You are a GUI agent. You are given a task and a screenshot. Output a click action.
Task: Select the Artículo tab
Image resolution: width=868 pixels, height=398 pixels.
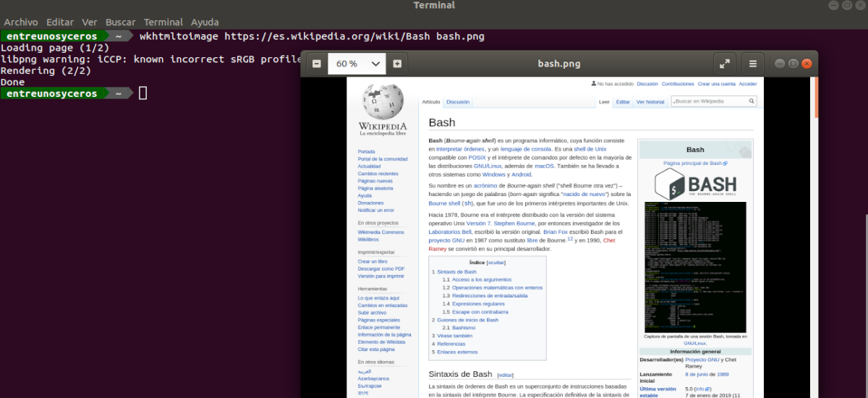pyautogui.click(x=431, y=102)
